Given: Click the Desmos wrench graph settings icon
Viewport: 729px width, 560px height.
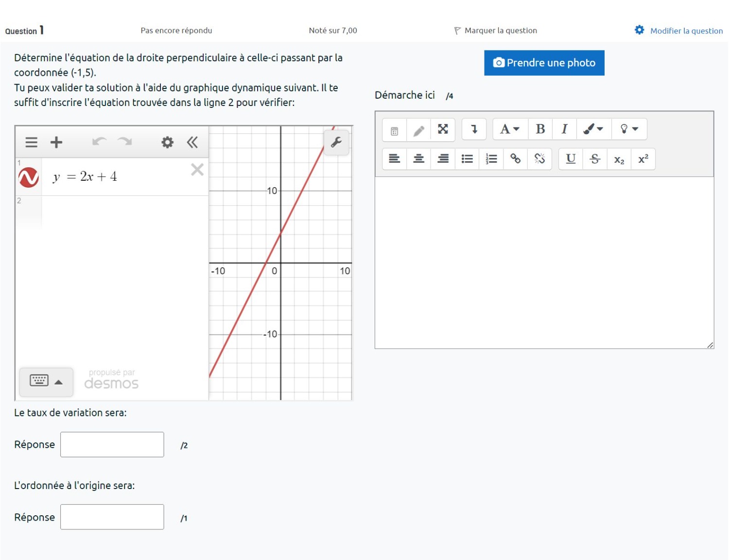Looking at the screenshot, I should tap(336, 142).
